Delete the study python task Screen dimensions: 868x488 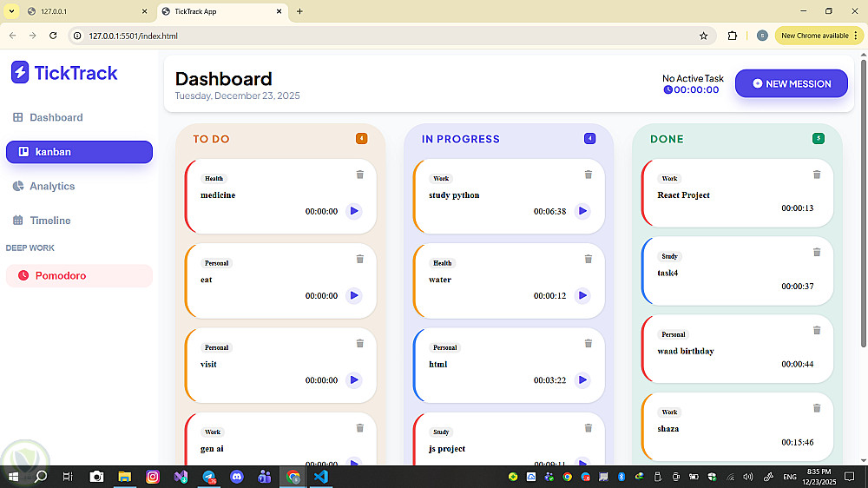point(589,175)
